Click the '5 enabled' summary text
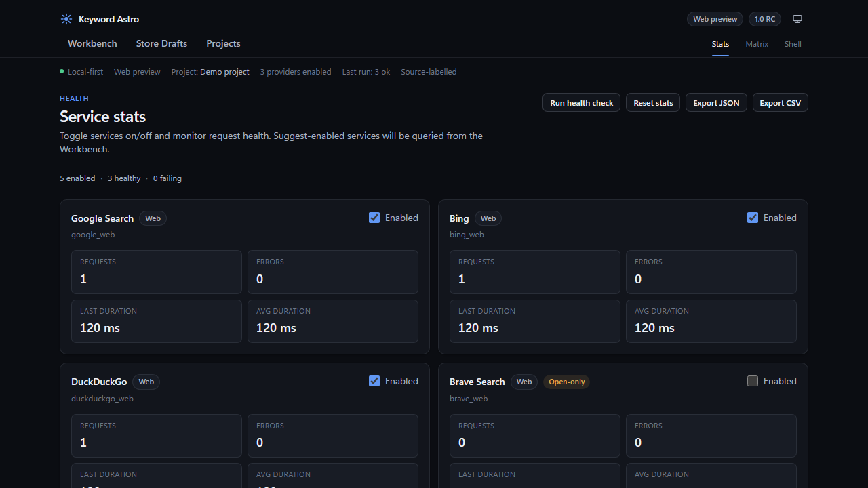 pyautogui.click(x=77, y=178)
